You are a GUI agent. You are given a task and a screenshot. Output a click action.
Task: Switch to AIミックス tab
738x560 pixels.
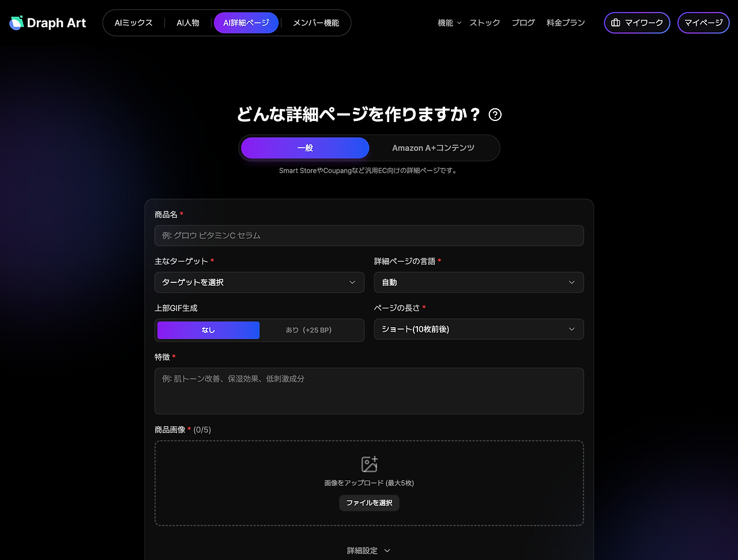(134, 23)
